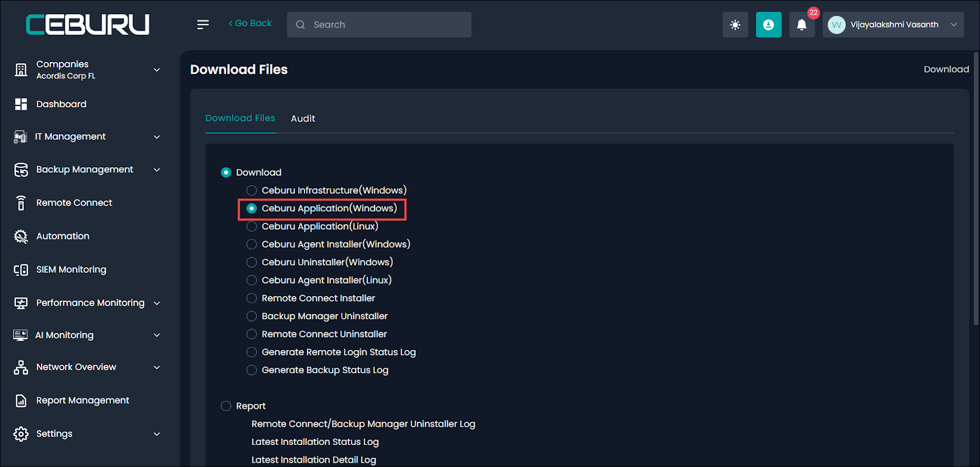
Task: Click Latest Installation Detail Log
Action: [x=314, y=460]
